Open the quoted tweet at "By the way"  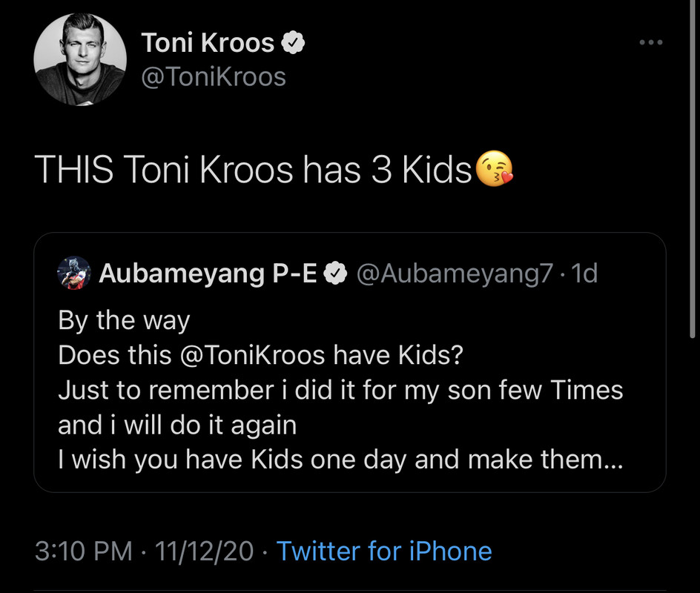(x=124, y=321)
